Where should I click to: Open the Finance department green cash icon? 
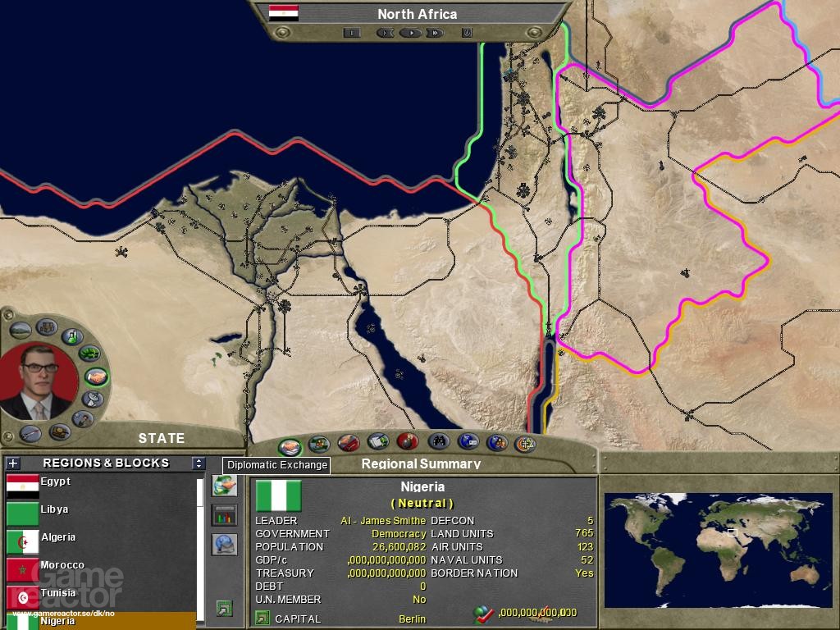(89, 354)
